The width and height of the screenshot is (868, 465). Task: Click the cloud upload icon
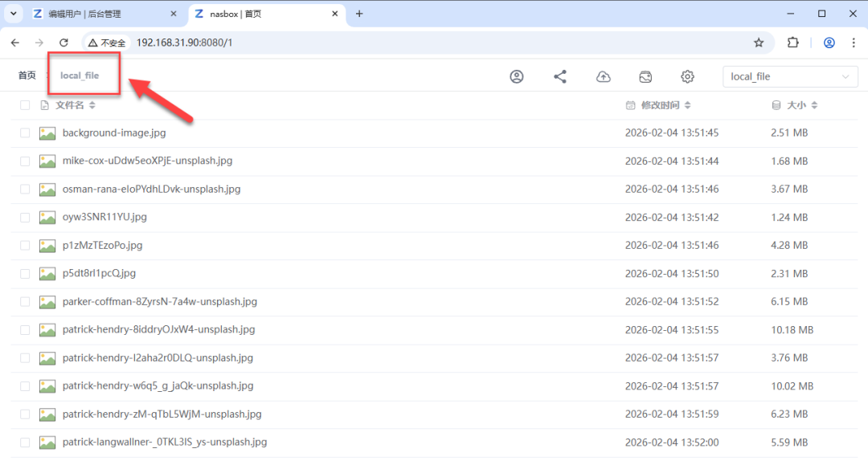click(x=603, y=76)
